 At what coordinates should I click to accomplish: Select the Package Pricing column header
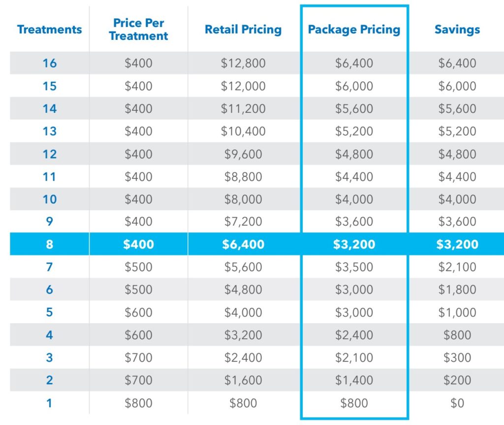pyautogui.click(x=354, y=29)
